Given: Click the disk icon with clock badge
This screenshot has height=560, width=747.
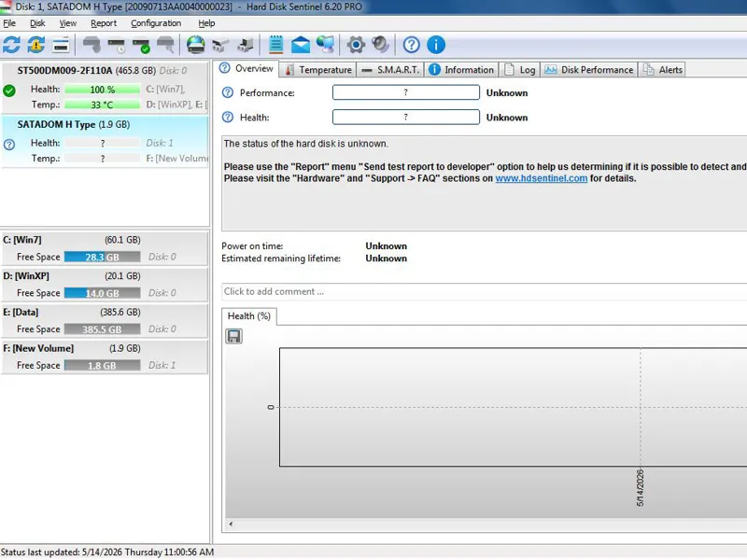Looking at the screenshot, I should coord(116,45).
